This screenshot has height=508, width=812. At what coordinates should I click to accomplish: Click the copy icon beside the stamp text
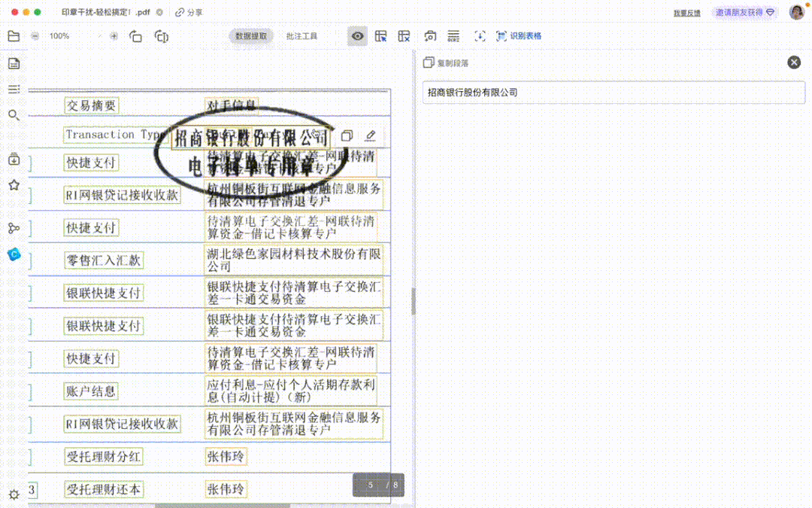point(347,135)
